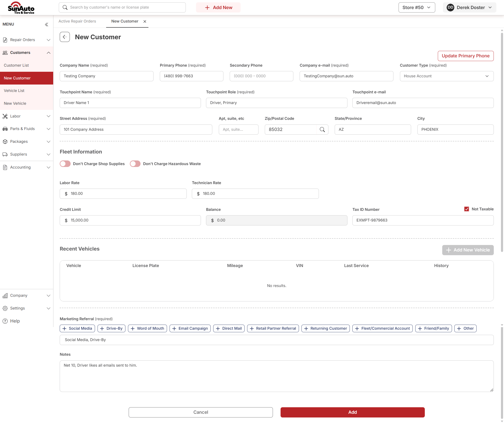504x424 pixels.
Task: Add Drive-By referral tag
Action: tap(111, 329)
